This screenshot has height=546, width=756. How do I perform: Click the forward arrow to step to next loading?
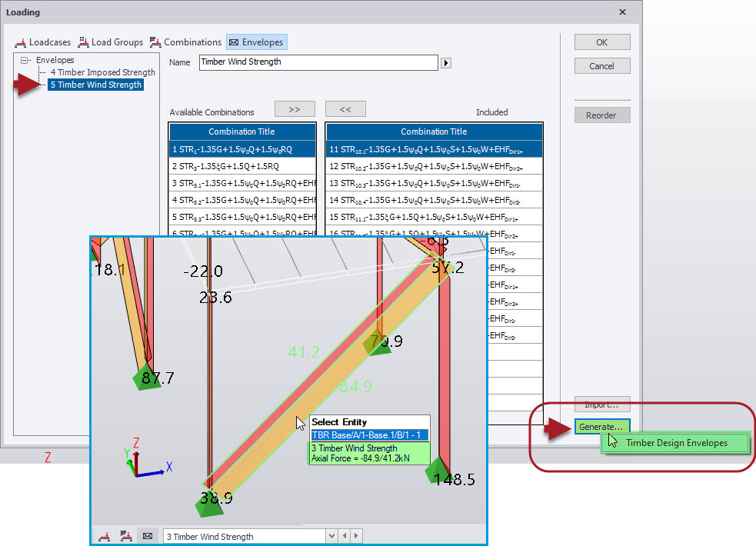356,535
